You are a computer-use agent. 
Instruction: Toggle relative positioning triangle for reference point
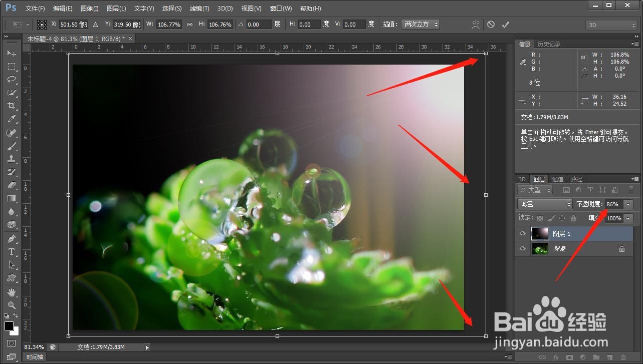tap(95, 24)
